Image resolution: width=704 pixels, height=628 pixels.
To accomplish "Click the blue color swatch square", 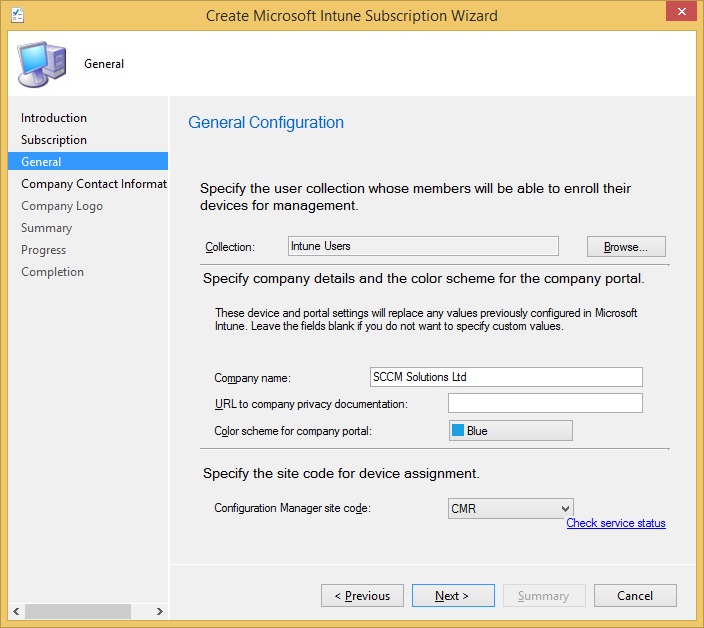I will pos(458,431).
